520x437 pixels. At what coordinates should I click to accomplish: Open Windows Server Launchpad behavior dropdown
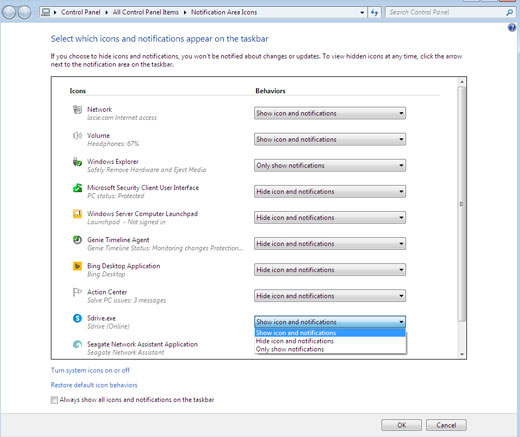click(x=330, y=218)
